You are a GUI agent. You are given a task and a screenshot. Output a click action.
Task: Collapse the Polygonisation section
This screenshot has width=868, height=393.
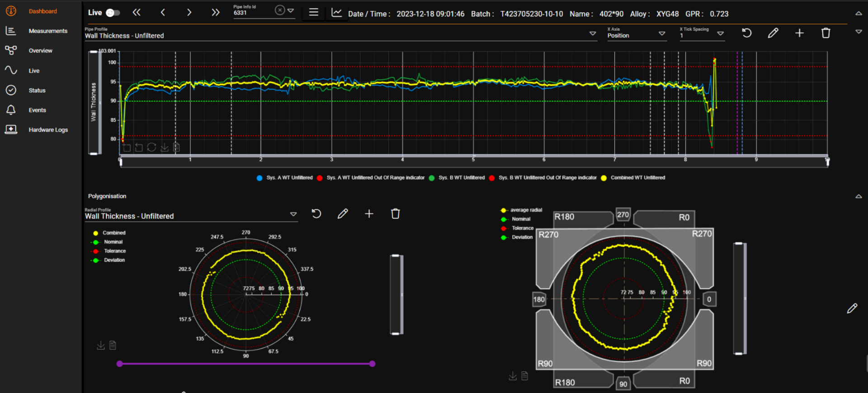click(x=859, y=196)
